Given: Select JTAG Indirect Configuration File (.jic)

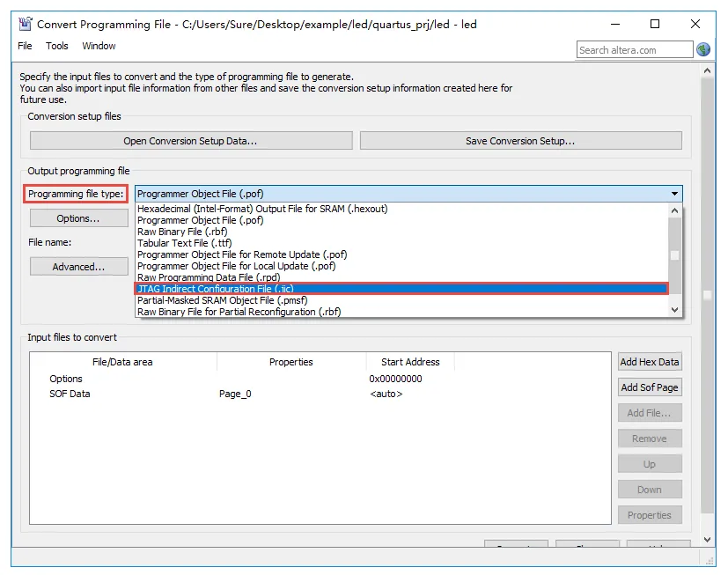Looking at the screenshot, I should coord(402,289).
